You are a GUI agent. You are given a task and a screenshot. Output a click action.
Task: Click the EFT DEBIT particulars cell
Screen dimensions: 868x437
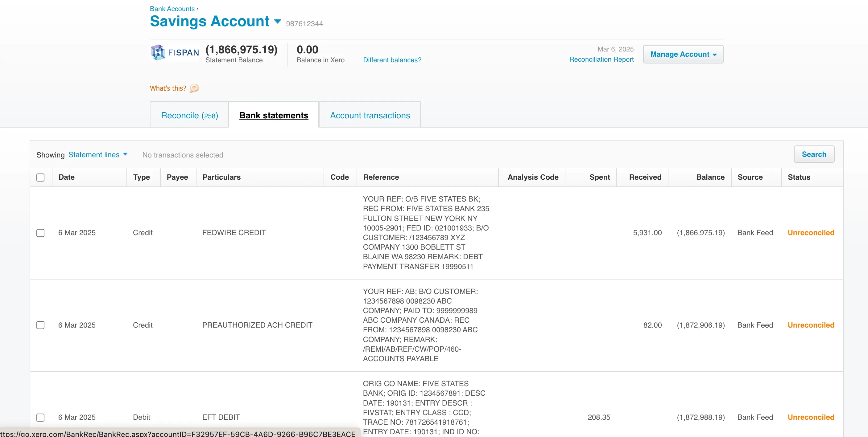(x=221, y=417)
